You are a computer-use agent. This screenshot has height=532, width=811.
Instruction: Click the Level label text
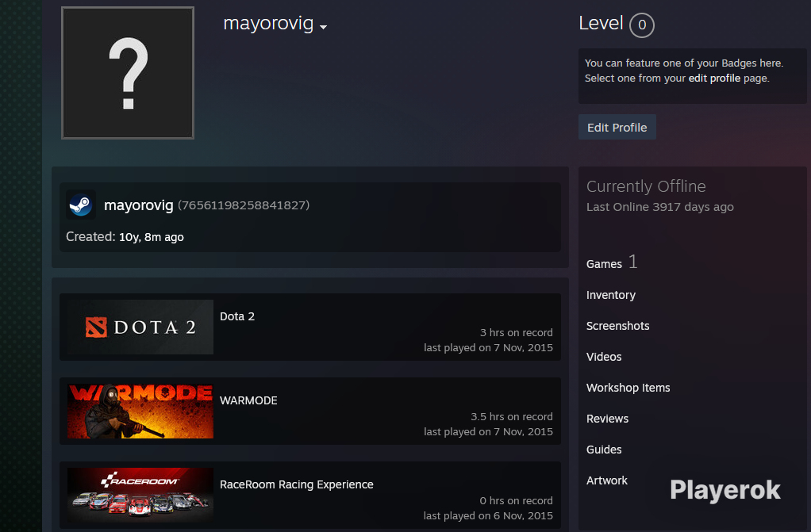pos(601,23)
